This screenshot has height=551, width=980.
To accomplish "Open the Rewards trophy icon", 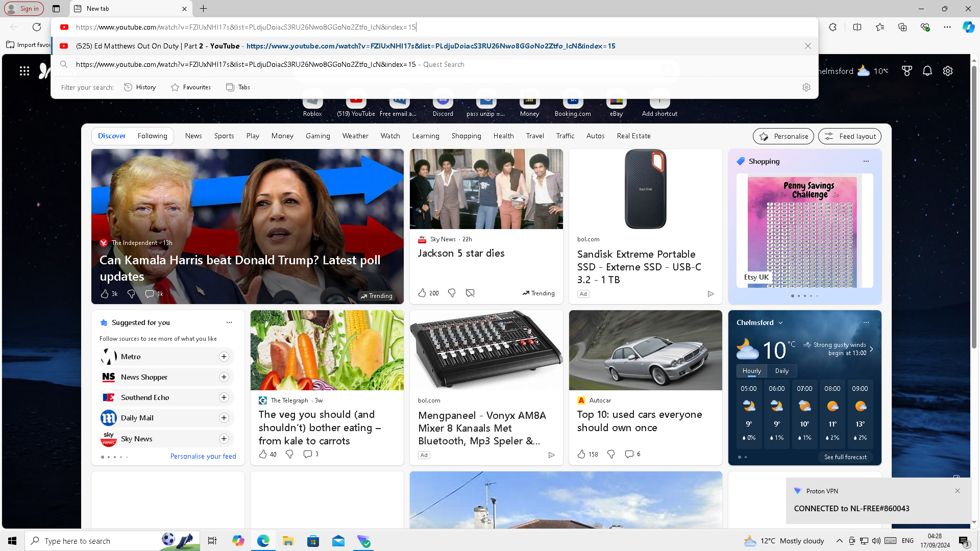I will (x=907, y=71).
